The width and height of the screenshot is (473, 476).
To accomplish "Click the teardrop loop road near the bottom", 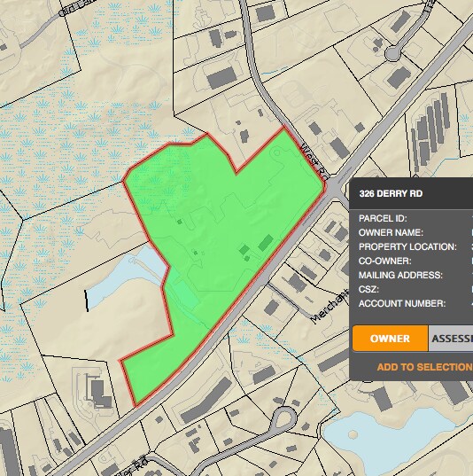I will coord(283,418).
